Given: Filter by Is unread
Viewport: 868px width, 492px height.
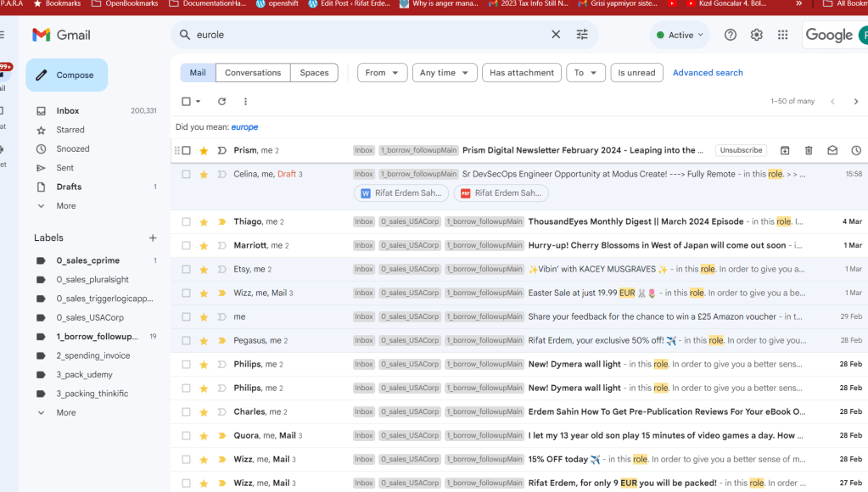Looking at the screenshot, I should [x=636, y=72].
